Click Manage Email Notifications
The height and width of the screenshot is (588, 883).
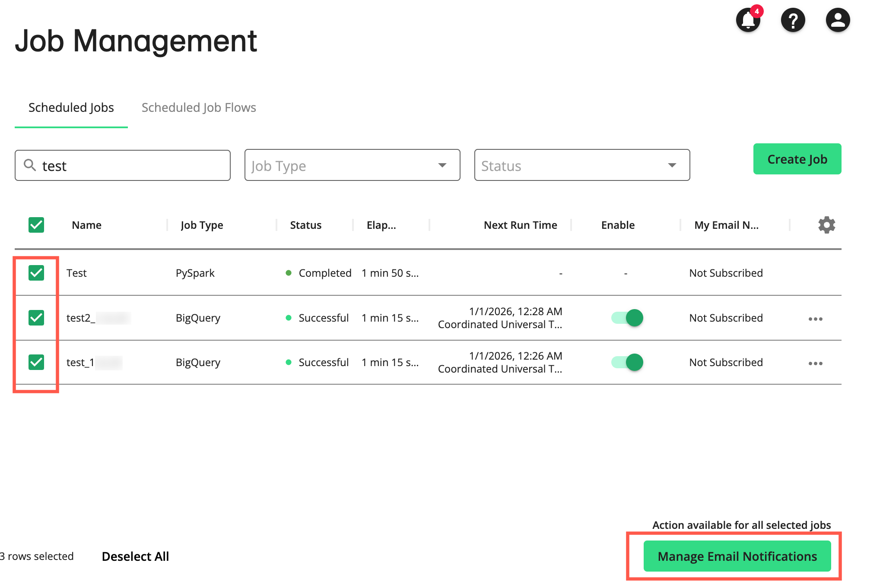point(737,556)
